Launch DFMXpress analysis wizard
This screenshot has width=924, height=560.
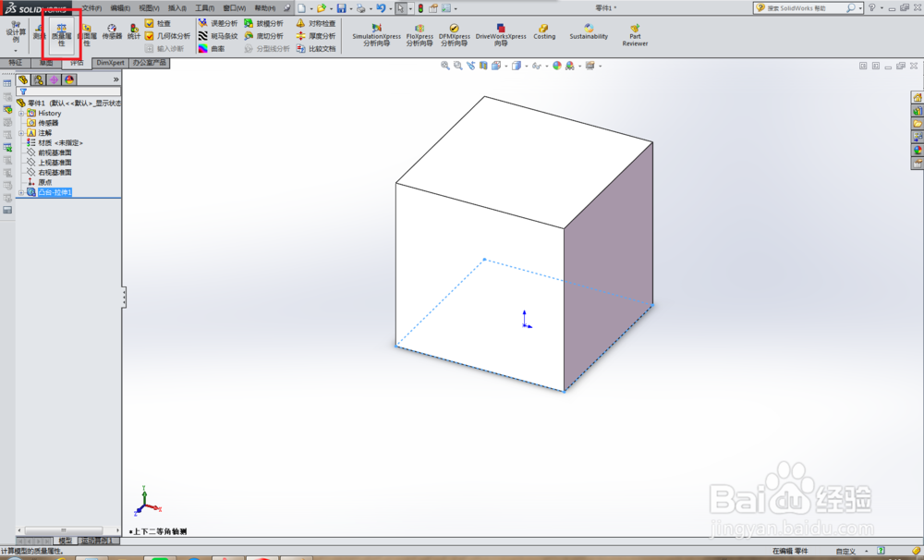point(455,35)
